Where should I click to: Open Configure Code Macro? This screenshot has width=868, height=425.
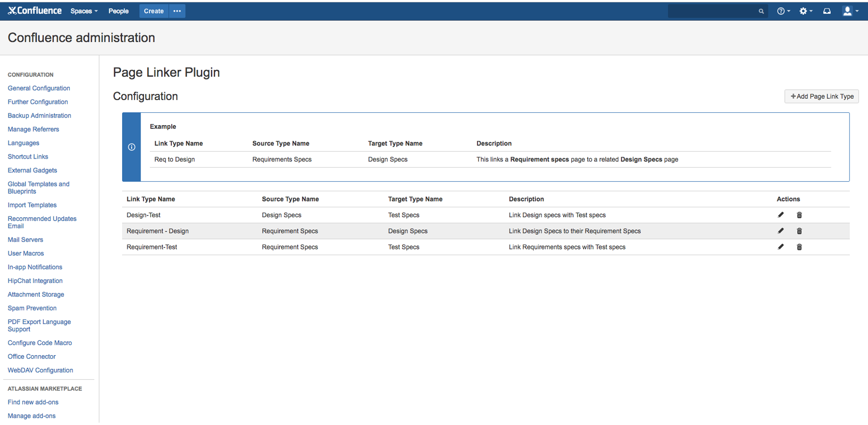pyautogui.click(x=40, y=343)
